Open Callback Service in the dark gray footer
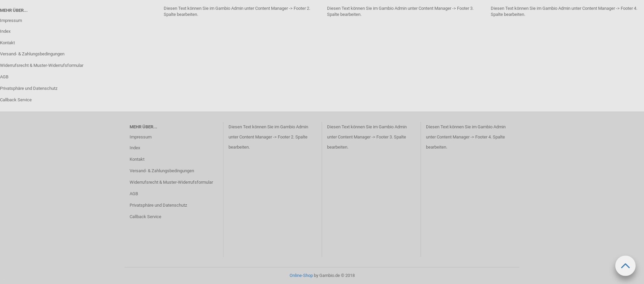 click(x=145, y=216)
